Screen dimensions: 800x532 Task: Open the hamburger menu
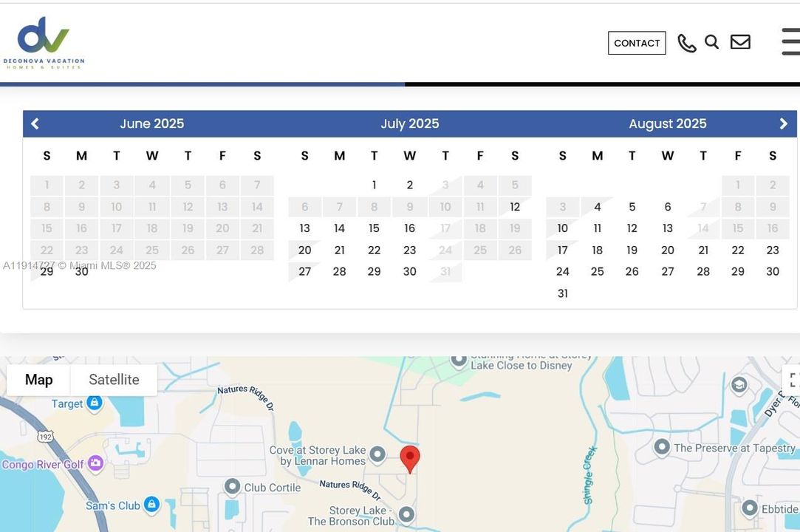pyautogui.click(x=790, y=42)
